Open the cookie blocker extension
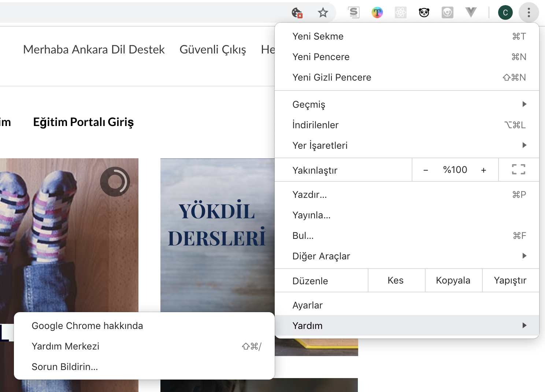Image resolution: width=545 pixels, height=392 pixels. pyautogui.click(x=297, y=12)
